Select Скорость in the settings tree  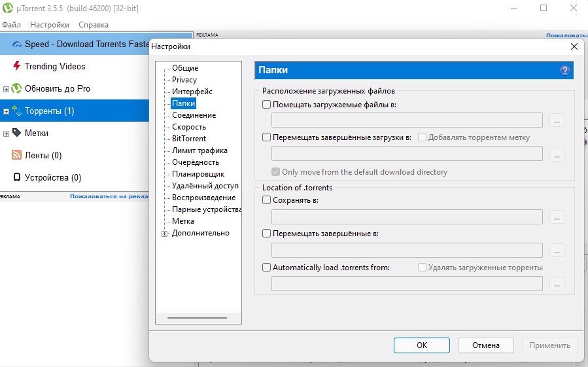(189, 127)
